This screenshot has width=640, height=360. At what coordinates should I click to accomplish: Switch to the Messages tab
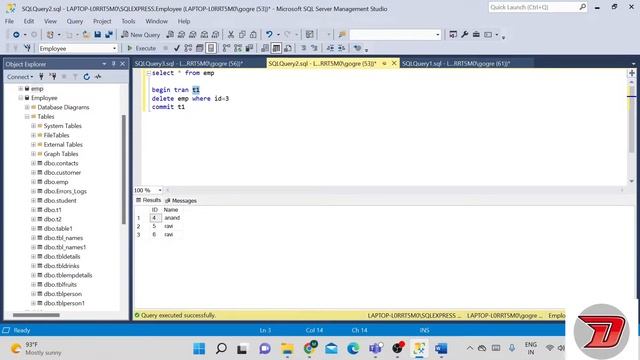(181, 201)
